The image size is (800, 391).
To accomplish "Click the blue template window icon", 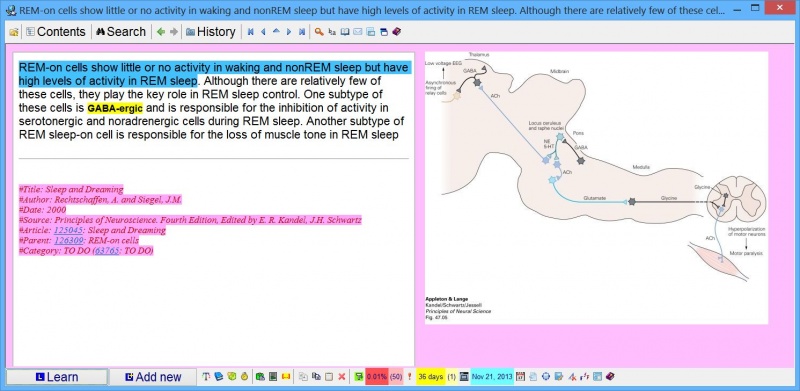I will coord(597,377).
